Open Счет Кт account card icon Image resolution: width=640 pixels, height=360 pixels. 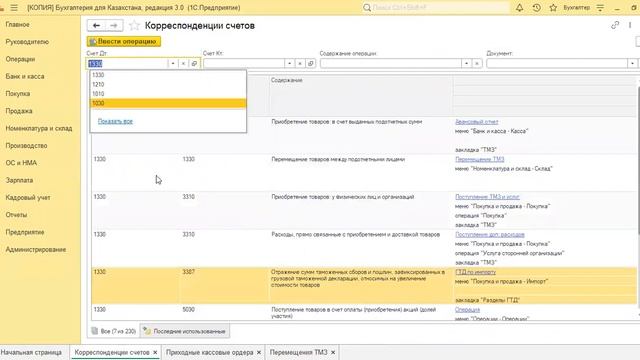point(311,64)
